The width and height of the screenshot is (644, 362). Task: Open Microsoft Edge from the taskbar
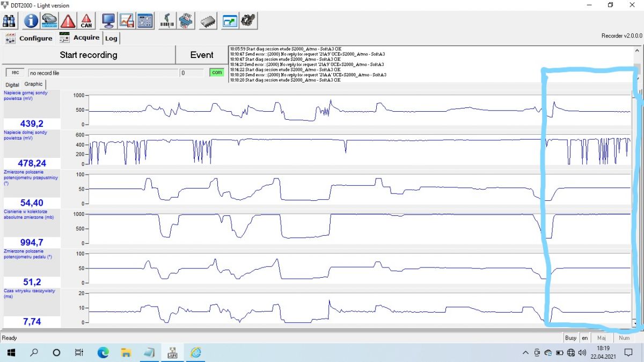103,353
